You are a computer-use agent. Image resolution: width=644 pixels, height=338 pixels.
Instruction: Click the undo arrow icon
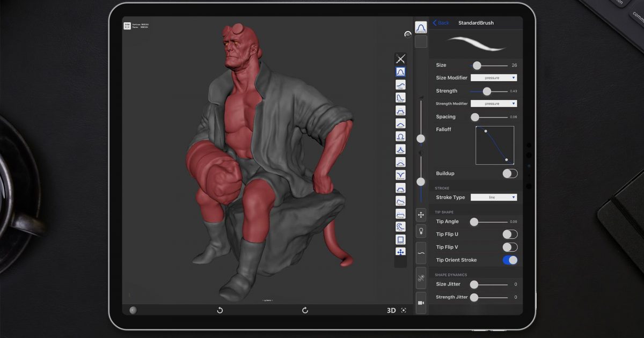(x=219, y=310)
